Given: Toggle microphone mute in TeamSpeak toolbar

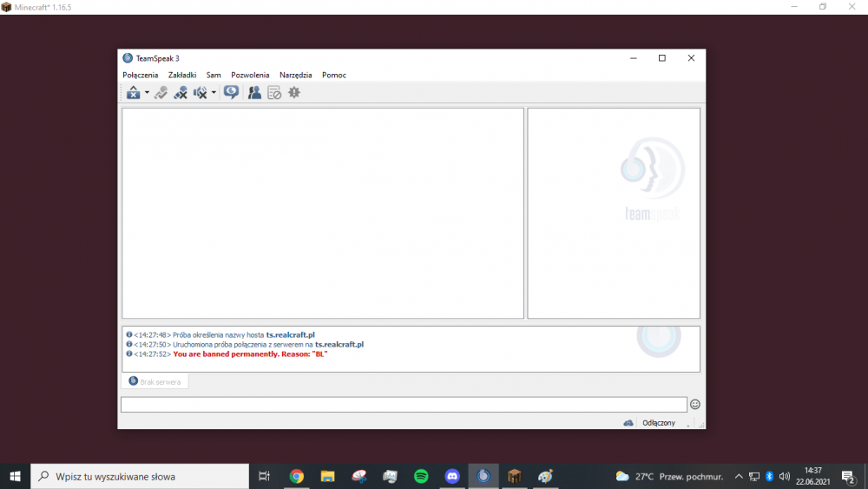Looking at the screenshot, I should click(181, 93).
